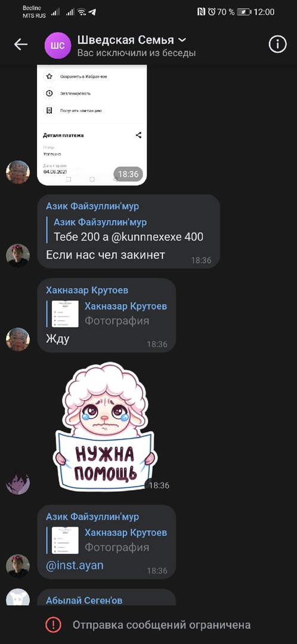Tap the ШС group avatar
297x644 pixels.
57,45
